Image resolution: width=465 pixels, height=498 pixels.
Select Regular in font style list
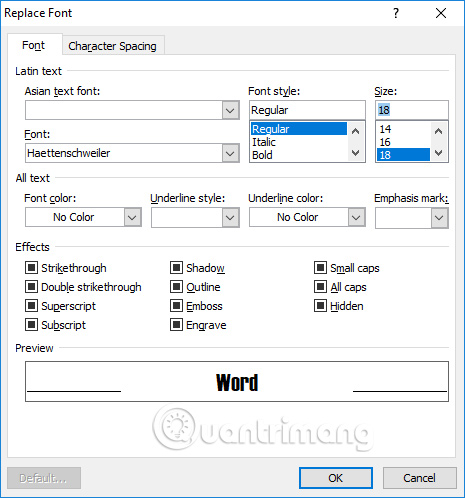click(299, 129)
